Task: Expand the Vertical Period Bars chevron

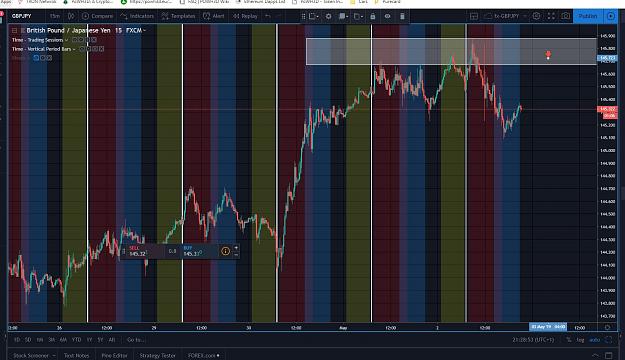Action: (74, 49)
